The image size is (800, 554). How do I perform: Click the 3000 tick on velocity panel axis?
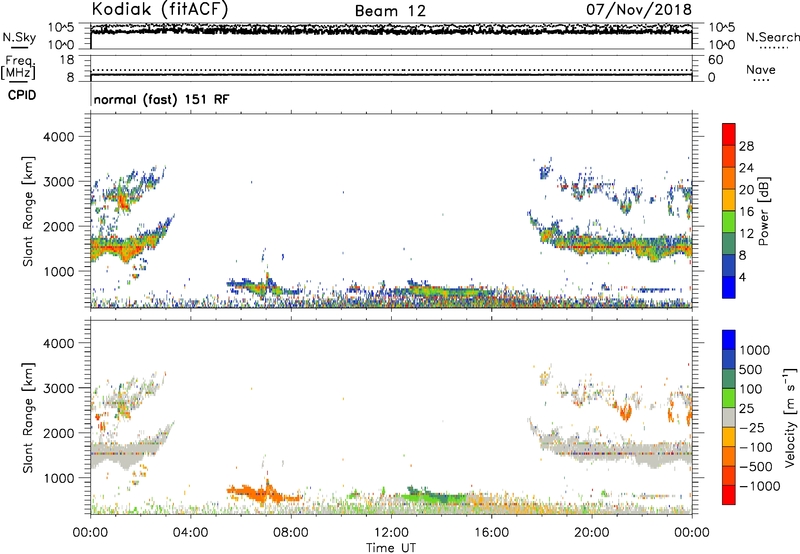pos(58,388)
